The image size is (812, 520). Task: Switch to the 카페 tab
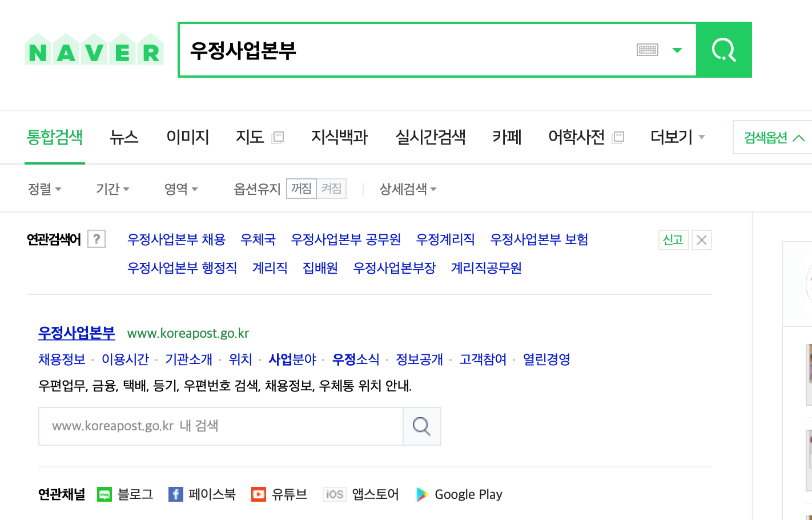(x=507, y=137)
